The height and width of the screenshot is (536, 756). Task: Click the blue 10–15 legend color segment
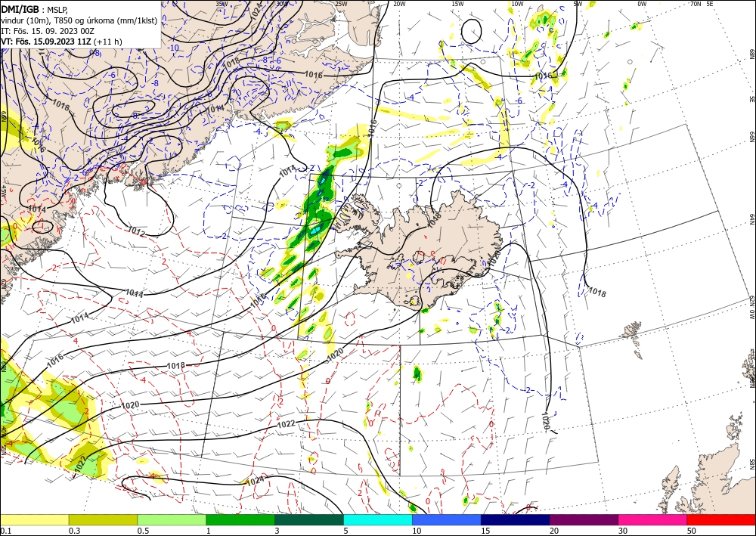coord(447,520)
